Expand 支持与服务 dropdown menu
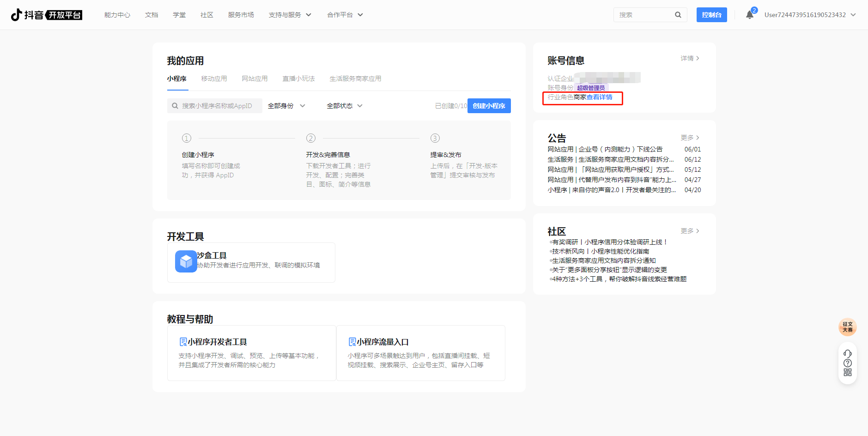Viewport: 868px width, 436px height. tap(290, 15)
